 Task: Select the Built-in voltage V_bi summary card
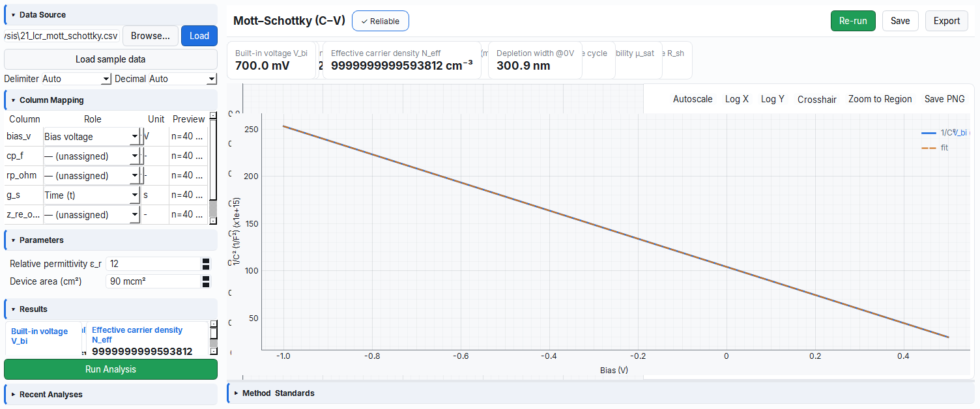[x=272, y=60]
